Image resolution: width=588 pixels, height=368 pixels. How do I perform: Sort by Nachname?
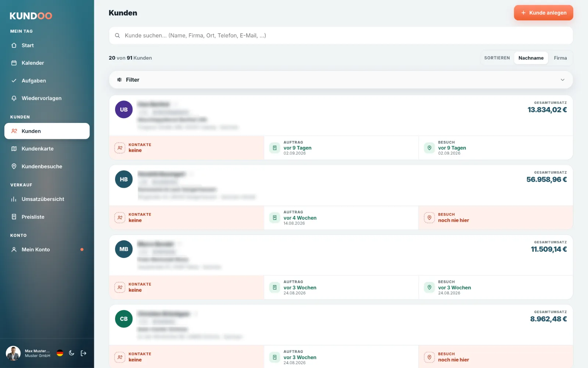pos(531,58)
